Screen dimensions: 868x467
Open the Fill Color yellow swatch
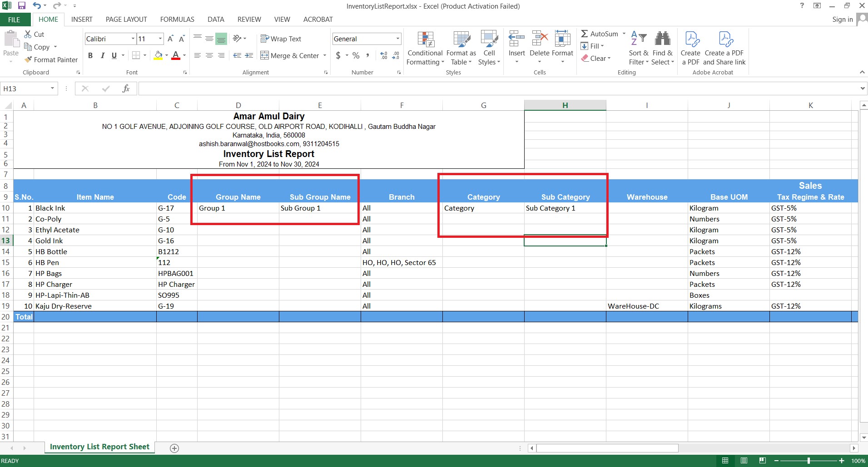[158, 55]
